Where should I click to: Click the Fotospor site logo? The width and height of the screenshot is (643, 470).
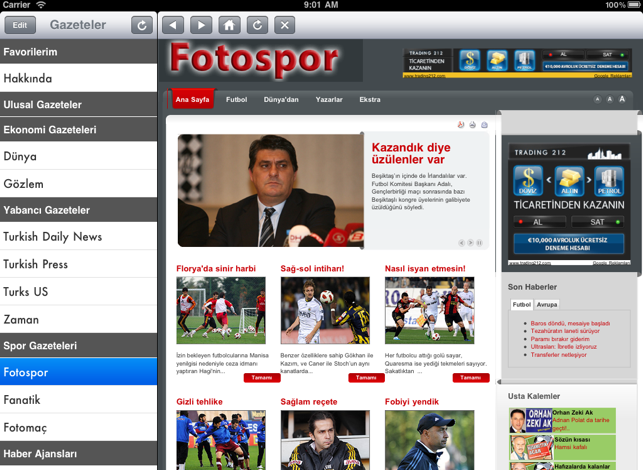tap(254, 60)
